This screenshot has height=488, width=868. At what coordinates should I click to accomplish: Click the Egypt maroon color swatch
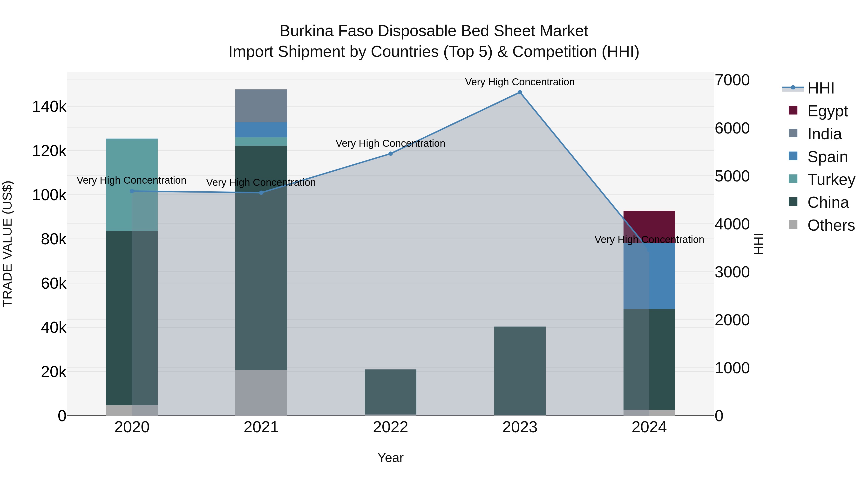pyautogui.click(x=793, y=110)
